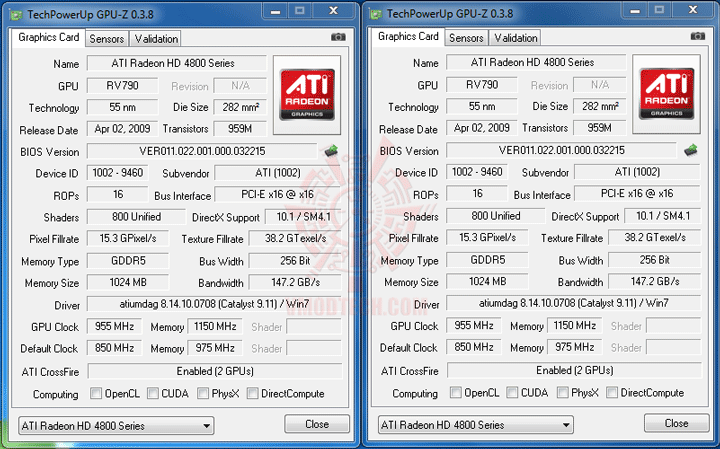Open the GPU selection dropdown in left window
Viewport: 720px width, 449px height.
pos(116,426)
